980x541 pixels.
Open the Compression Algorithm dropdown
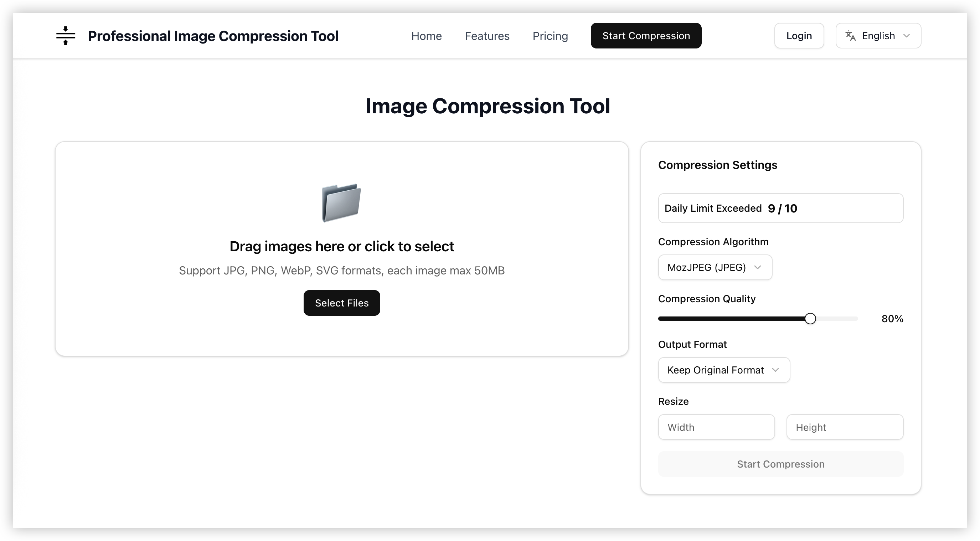715,267
